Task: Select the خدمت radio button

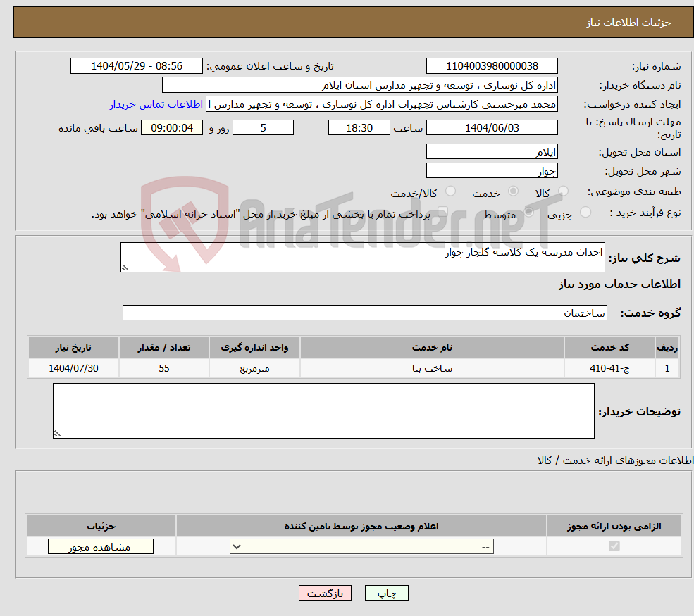Action: pos(513,191)
